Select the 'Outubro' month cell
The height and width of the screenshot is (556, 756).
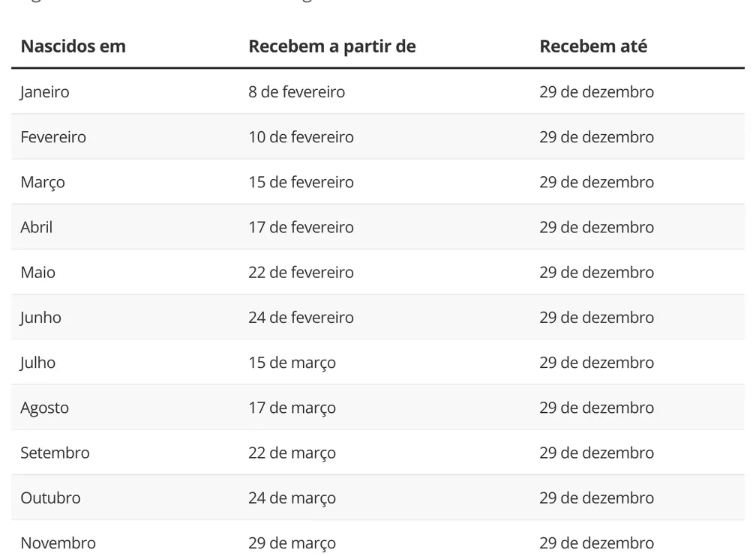tap(50, 498)
